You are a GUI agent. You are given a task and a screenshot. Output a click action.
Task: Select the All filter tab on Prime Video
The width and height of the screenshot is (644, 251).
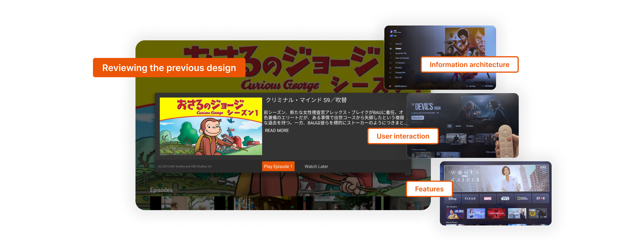click(450, 126)
